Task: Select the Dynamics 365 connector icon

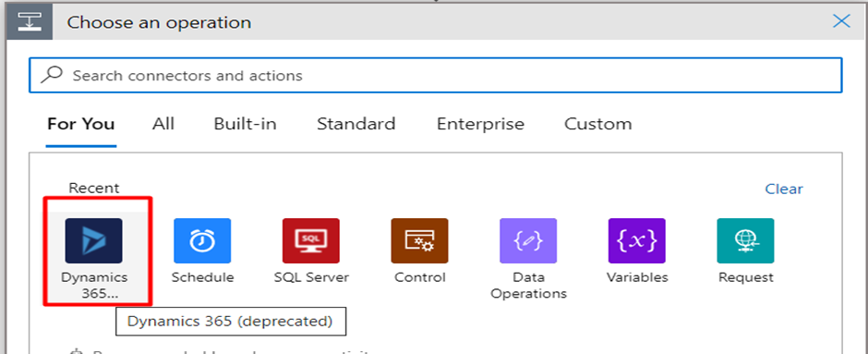Action: click(x=93, y=240)
